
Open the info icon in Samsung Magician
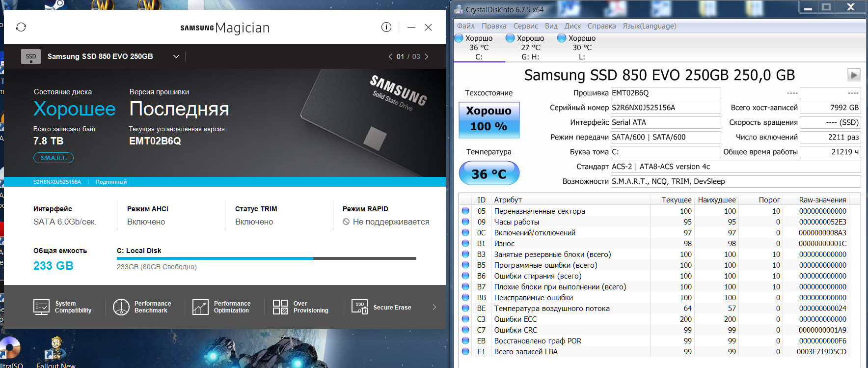tap(386, 27)
